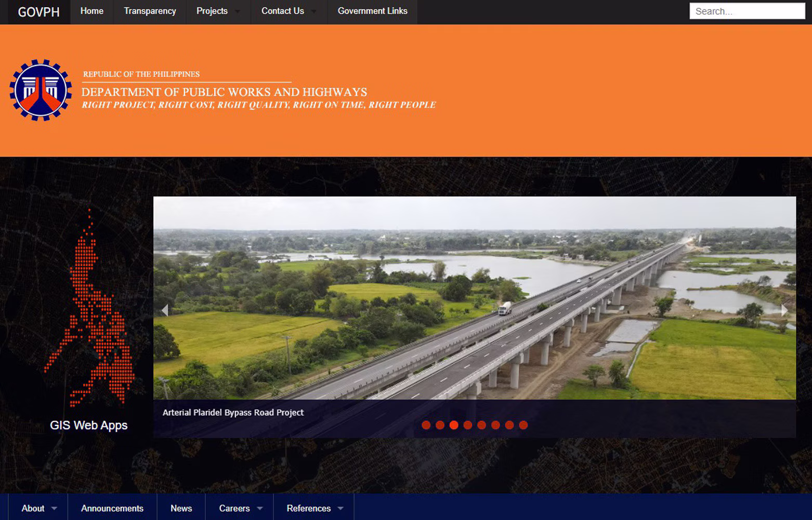Open the Government Links menu
The height and width of the screenshot is (520, 812).
pyautogui.click(x=372, y=11)
